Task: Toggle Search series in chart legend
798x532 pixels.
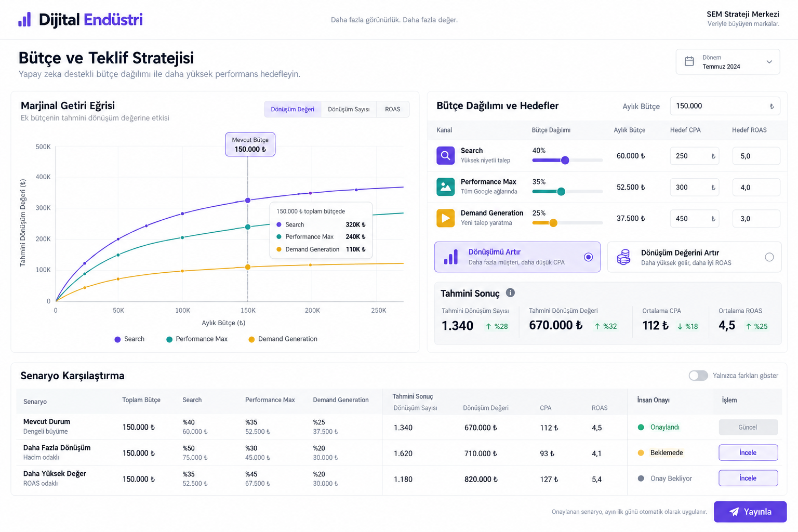Action: click(x=129, y=339)
